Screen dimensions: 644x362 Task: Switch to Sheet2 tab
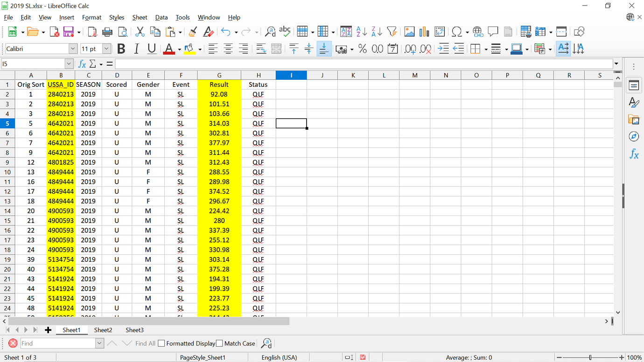point(103,330)
